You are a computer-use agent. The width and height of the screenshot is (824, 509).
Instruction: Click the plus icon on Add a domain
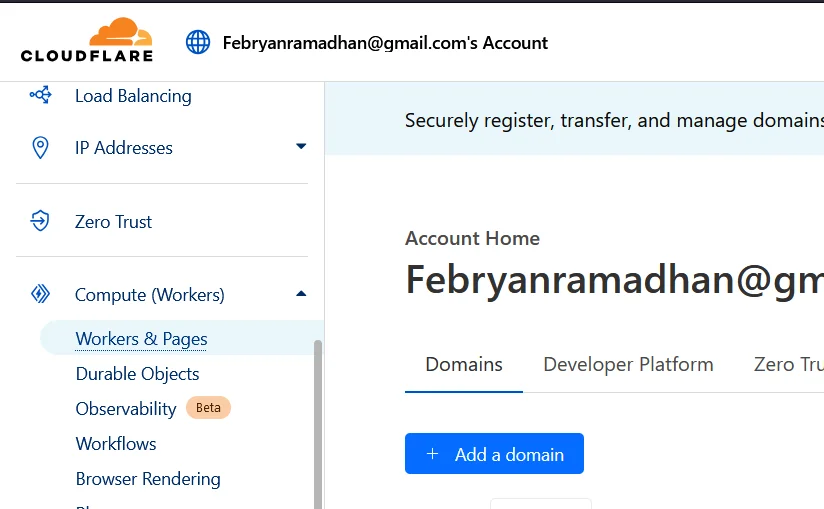(x=433, y=454)
